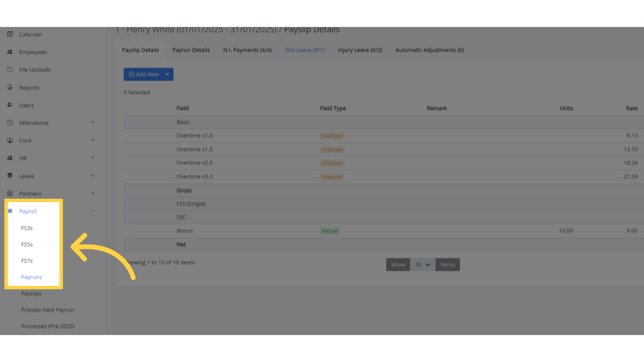The height and width of the screenshot is (362, 644).
Task: Click the Reports document icon
Action: tap(10, 87)
